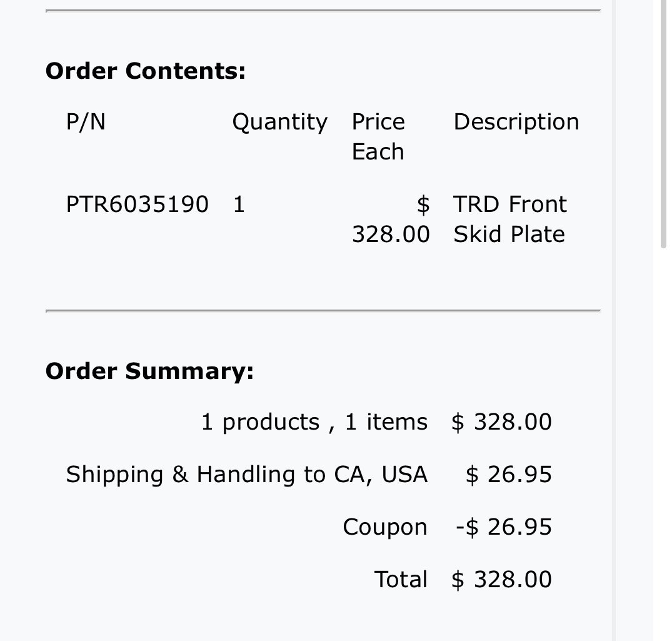Click the Order Contents heading
The height and width of the screenshot is (641, 672).
145,71
